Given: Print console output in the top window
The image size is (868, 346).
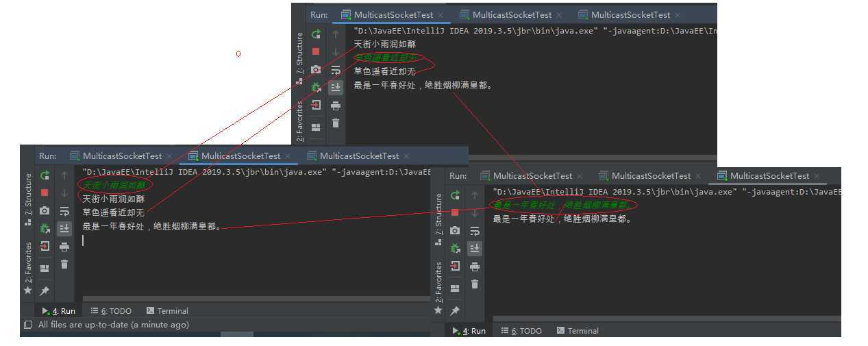Looking at the screenshot, I should click(336, 106).
